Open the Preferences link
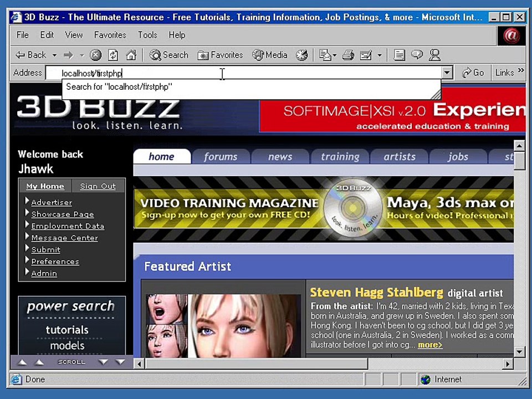532x399 pixels. coord(55,262)
